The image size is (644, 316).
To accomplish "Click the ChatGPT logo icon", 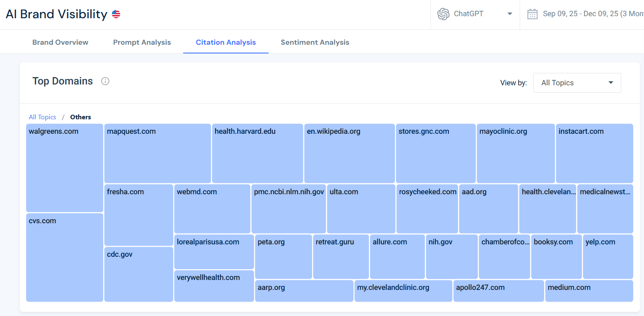I will pyautogui.click(x=443, y=14).
